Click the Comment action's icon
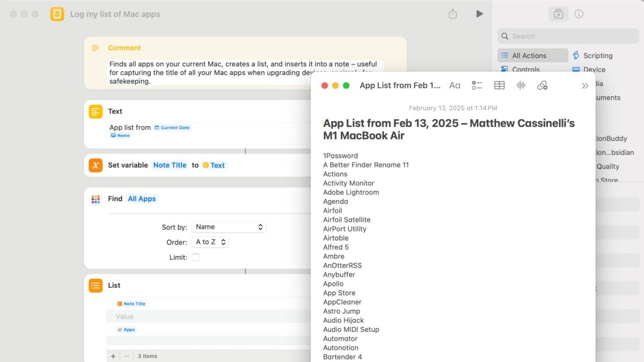Viewport: 644px width, 362px height. [x=96, y=48]
